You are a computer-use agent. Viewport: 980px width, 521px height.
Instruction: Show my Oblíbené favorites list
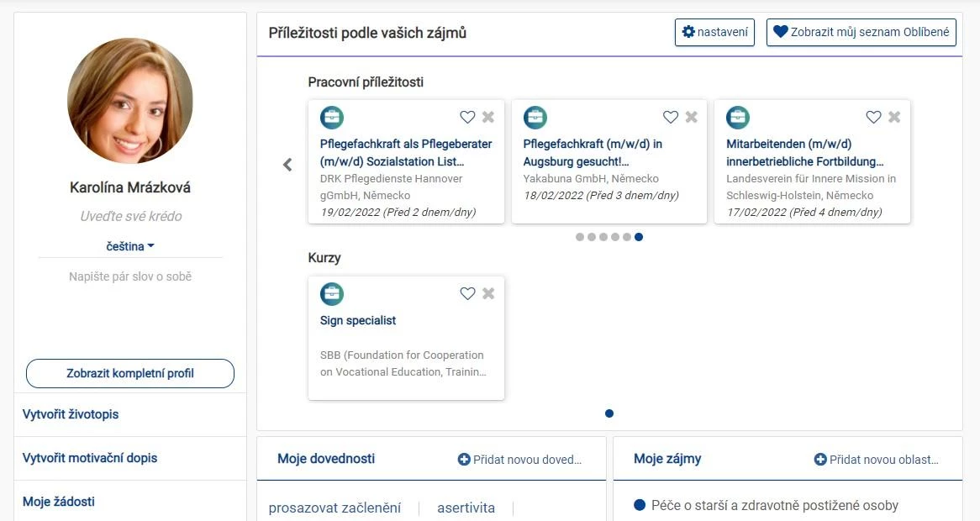pyautogui.click(x=861, y=32)
